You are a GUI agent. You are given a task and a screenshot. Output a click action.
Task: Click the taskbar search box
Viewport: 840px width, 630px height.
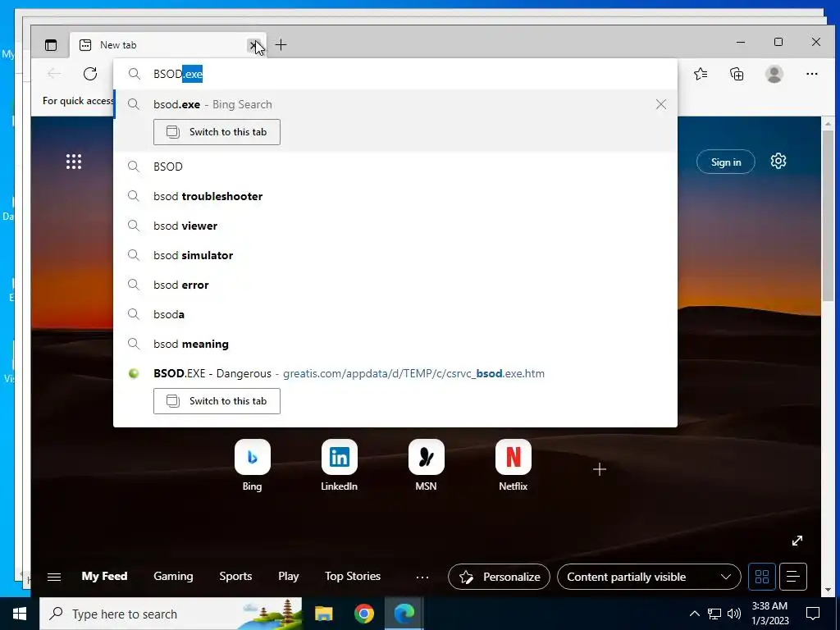171,614
